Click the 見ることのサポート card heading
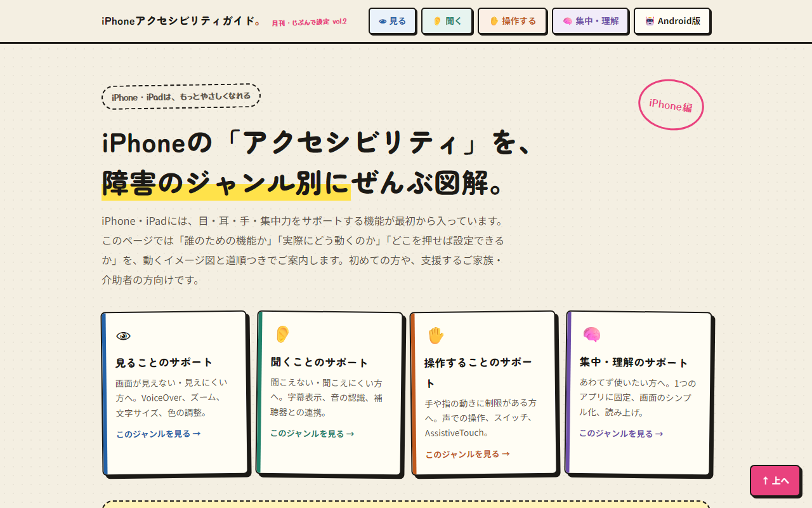Viewport: 812px width, 508px height. point(164,363)
